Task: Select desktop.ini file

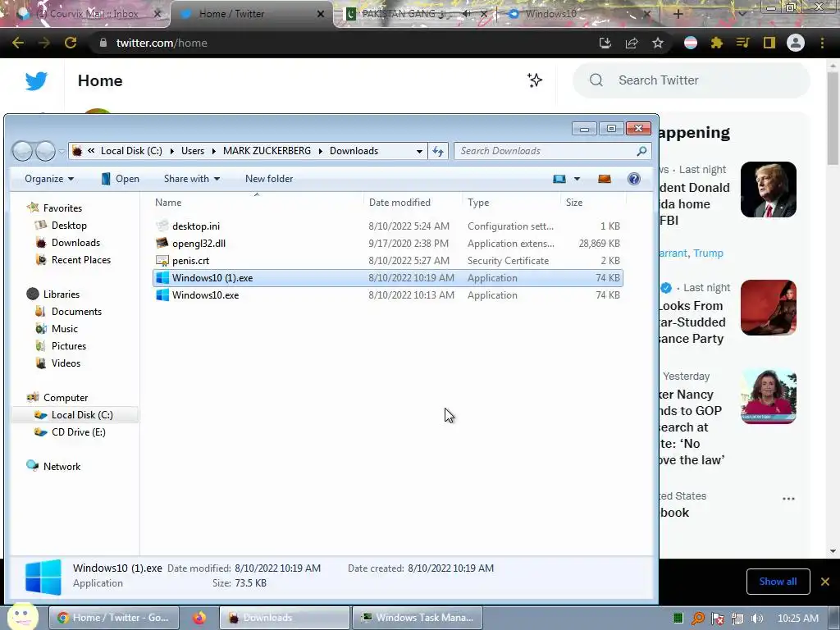Action: (387, 226)
